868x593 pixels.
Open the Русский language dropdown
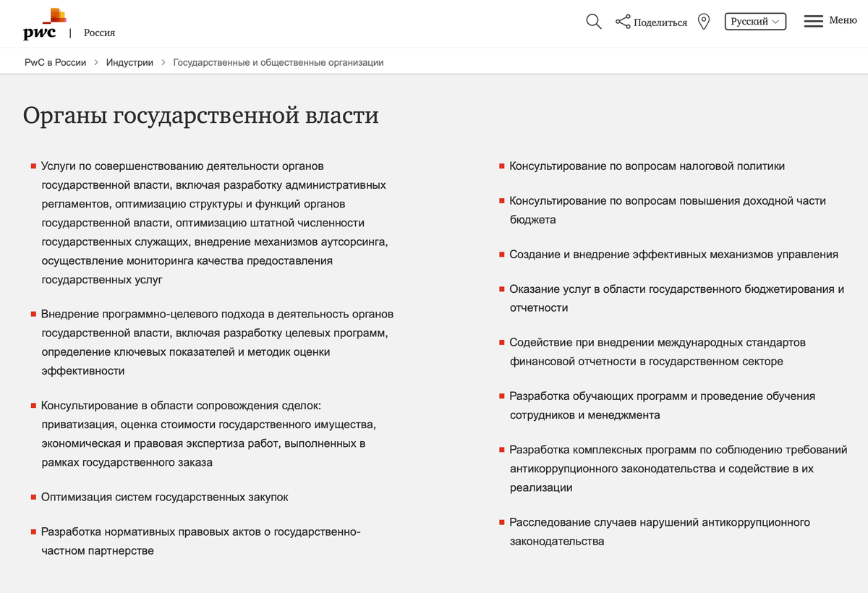click(x=755, y=22)
